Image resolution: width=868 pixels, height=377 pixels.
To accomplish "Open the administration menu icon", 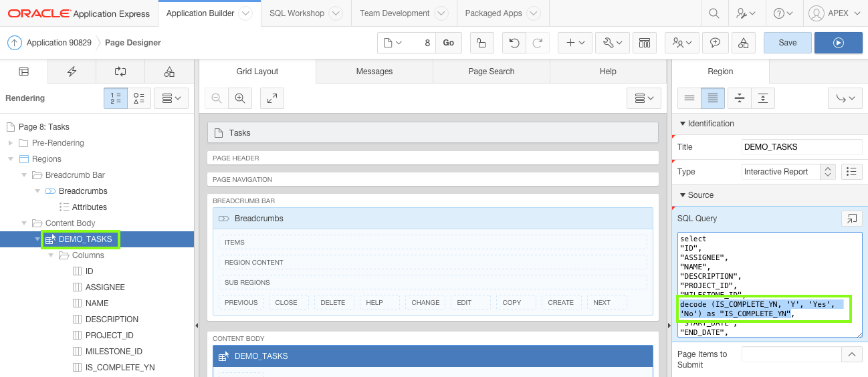I will click(x=746, y=13).
